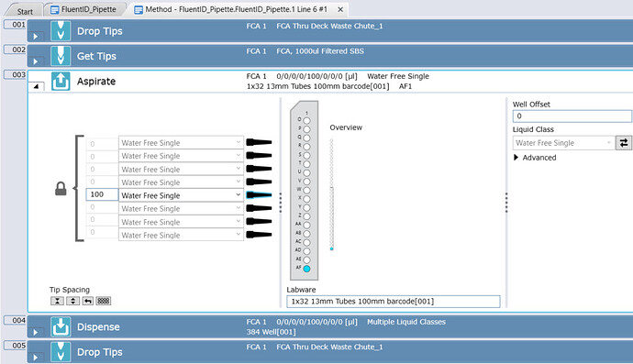Select tube well AC on the labware strip
Viewport: 633px width, 364px height.
(306, 243)
